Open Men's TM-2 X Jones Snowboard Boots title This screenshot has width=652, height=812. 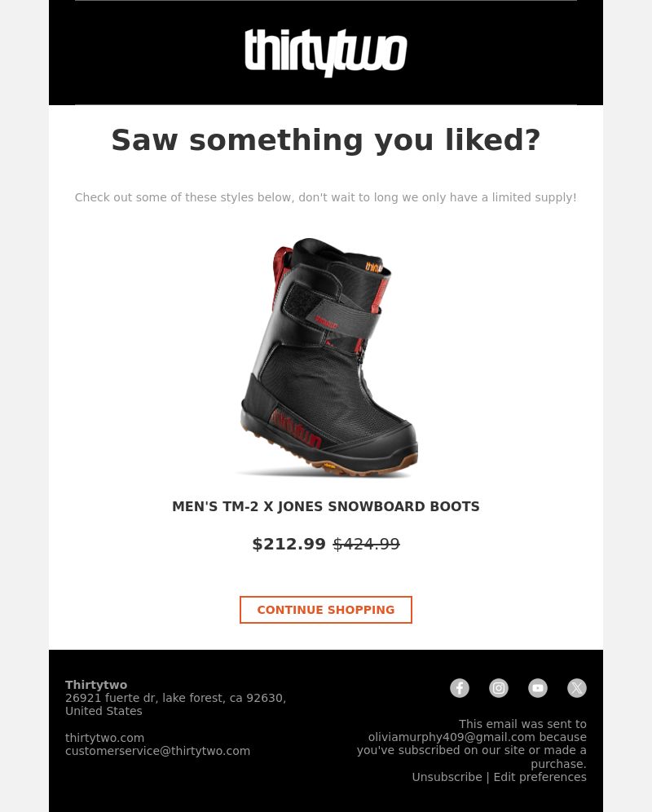[326, 506]
